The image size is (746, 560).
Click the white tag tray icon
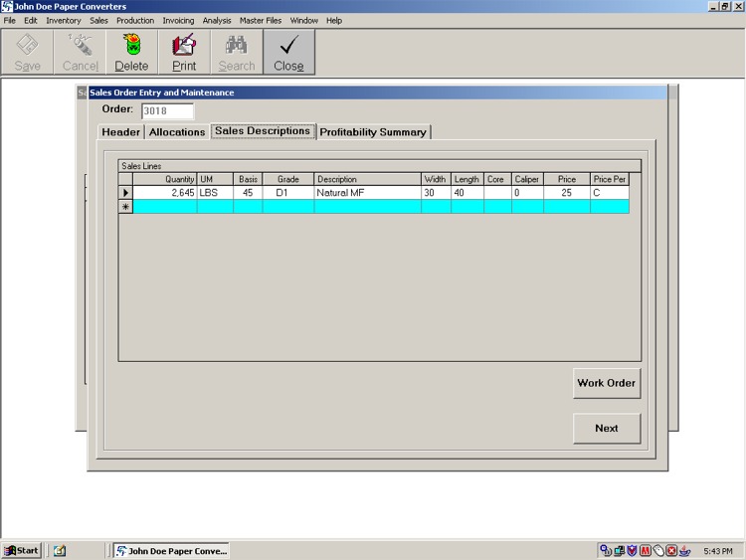click(x=658, y=551)
